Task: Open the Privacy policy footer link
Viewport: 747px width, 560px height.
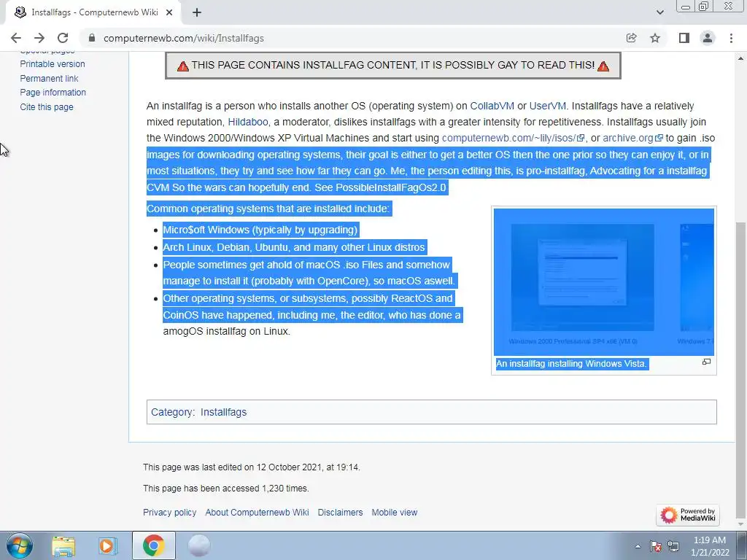Action: point(169,513)
